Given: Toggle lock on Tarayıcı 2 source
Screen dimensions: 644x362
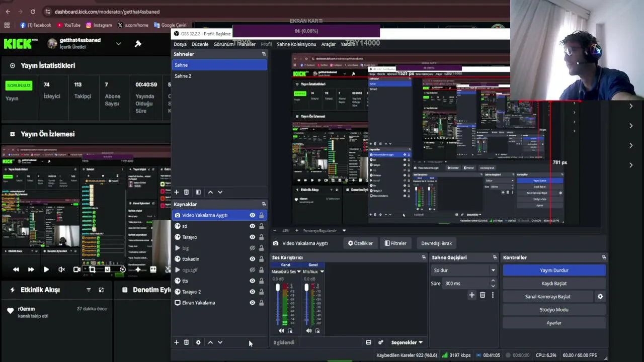Looking at the screenshot, I should (x=261, y=292).
